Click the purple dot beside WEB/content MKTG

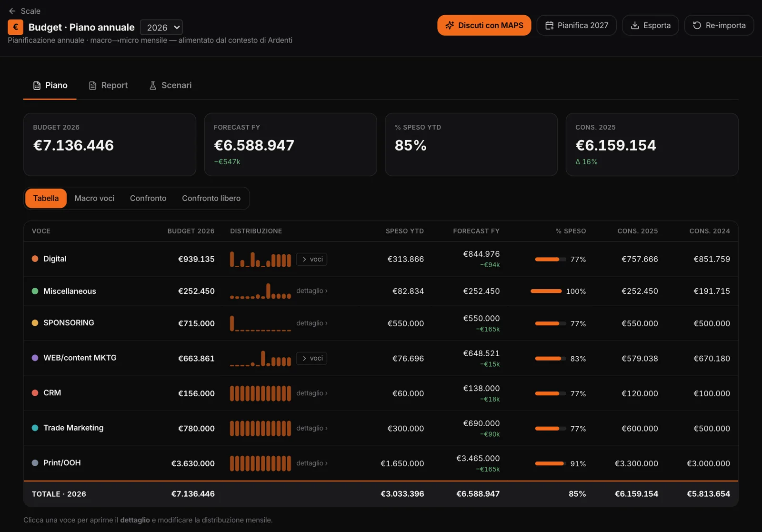(x=35, y=358)
